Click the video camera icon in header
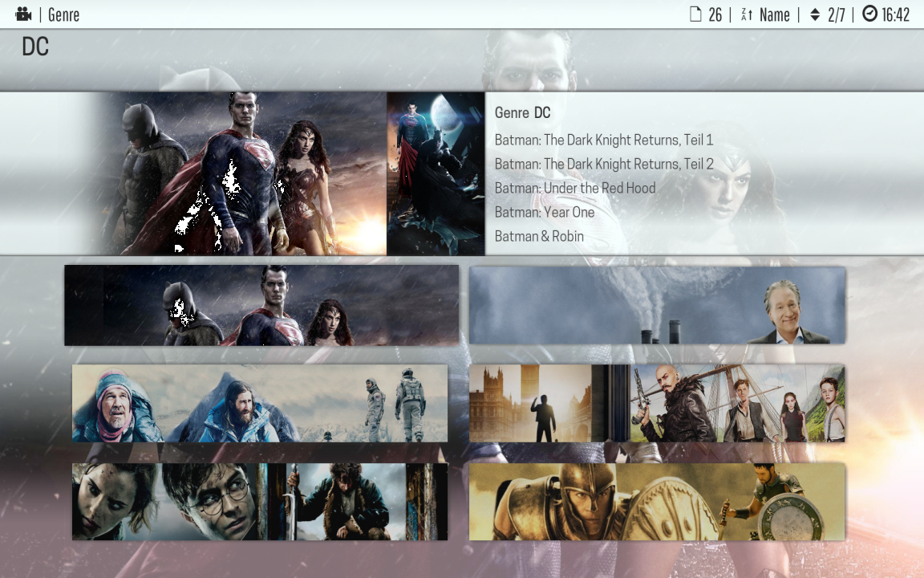924x578 pixels. point(23,14)
